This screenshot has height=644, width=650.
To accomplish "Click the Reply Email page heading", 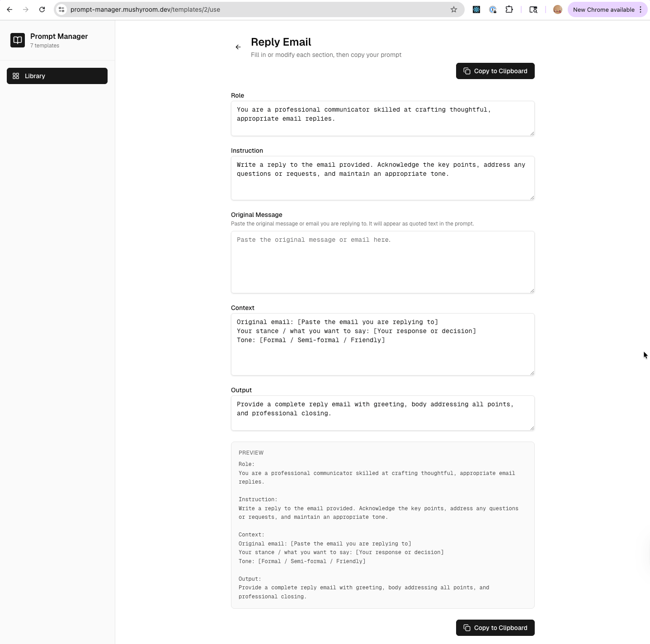I will (281, 42).
